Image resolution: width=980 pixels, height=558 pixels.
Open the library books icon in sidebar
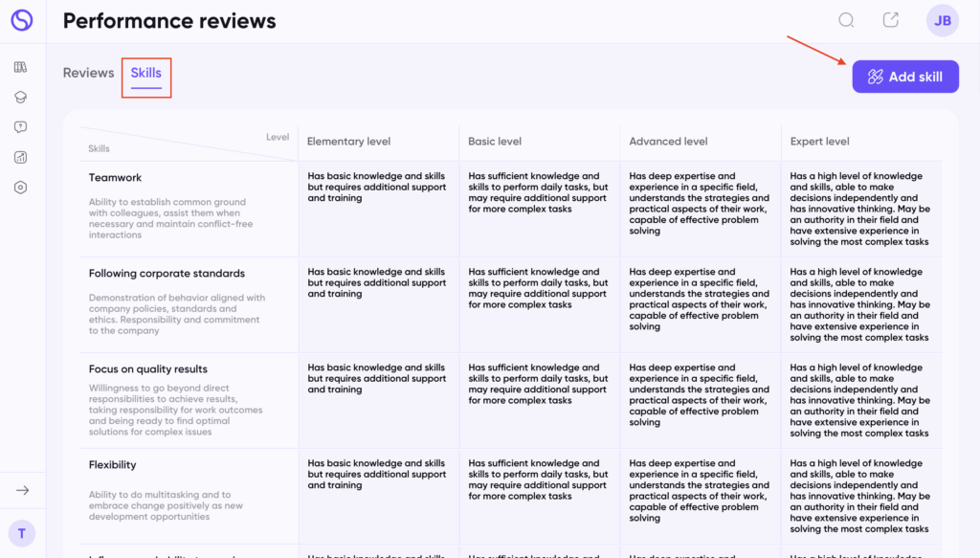point(21,67)
